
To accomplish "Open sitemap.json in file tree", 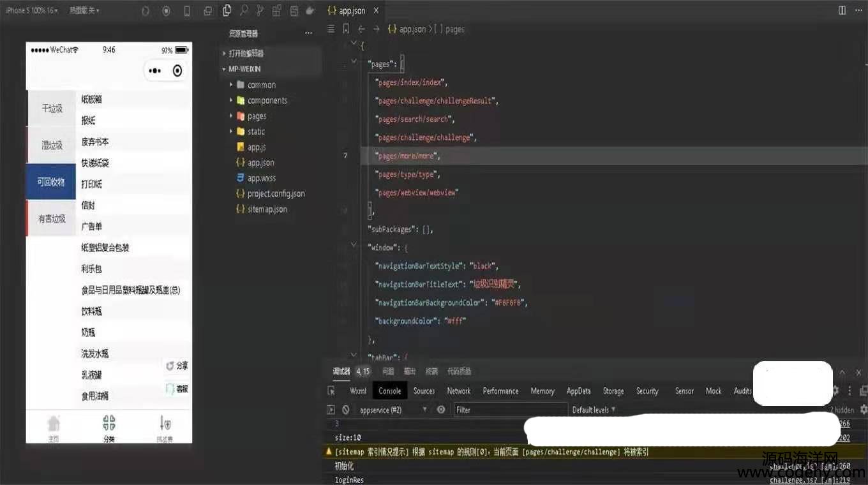I will click(x=267, y=209).
